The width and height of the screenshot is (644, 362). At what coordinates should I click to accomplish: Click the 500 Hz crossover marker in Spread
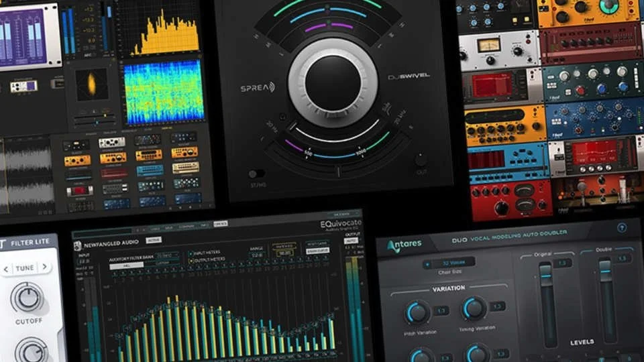[x=308, y=153]
